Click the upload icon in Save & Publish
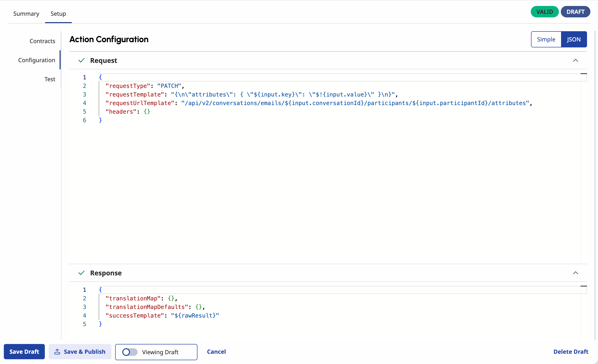Image resolution: width=598 pixels, height=364 pixels. (x=57, y=352)
